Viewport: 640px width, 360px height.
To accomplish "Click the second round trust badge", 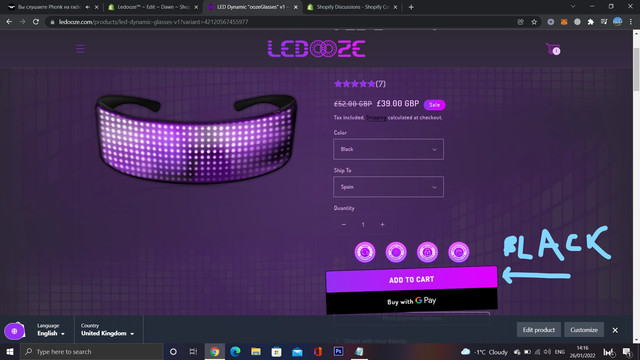I will [x=396, y=252].
